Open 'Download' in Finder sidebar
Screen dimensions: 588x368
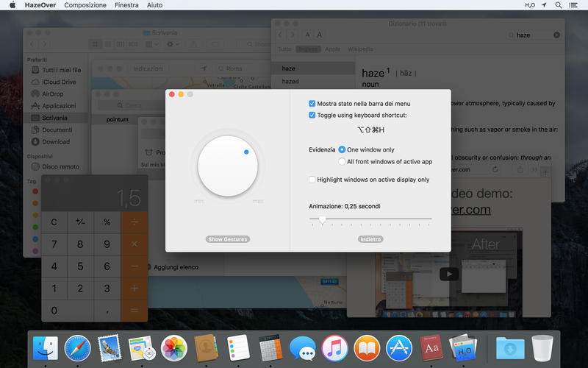click(56, 141)
